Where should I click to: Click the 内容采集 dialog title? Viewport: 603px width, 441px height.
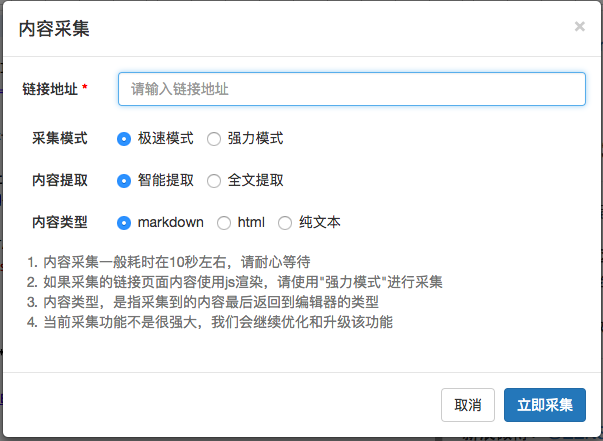pyautogui.click(x=54, y=29)
